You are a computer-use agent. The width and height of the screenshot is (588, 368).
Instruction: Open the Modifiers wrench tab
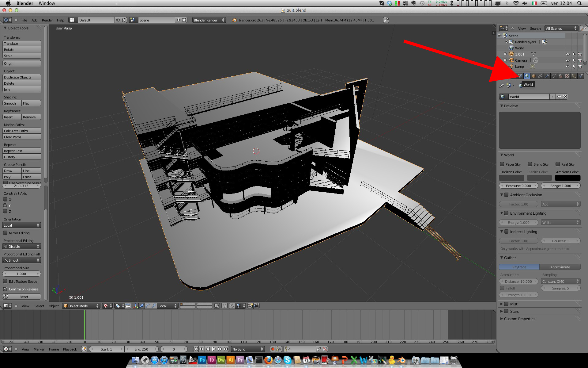[547, 76]
